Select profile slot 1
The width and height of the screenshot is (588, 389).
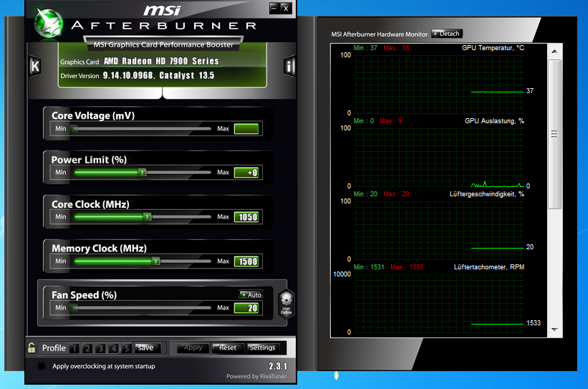(x=74, y=348)
